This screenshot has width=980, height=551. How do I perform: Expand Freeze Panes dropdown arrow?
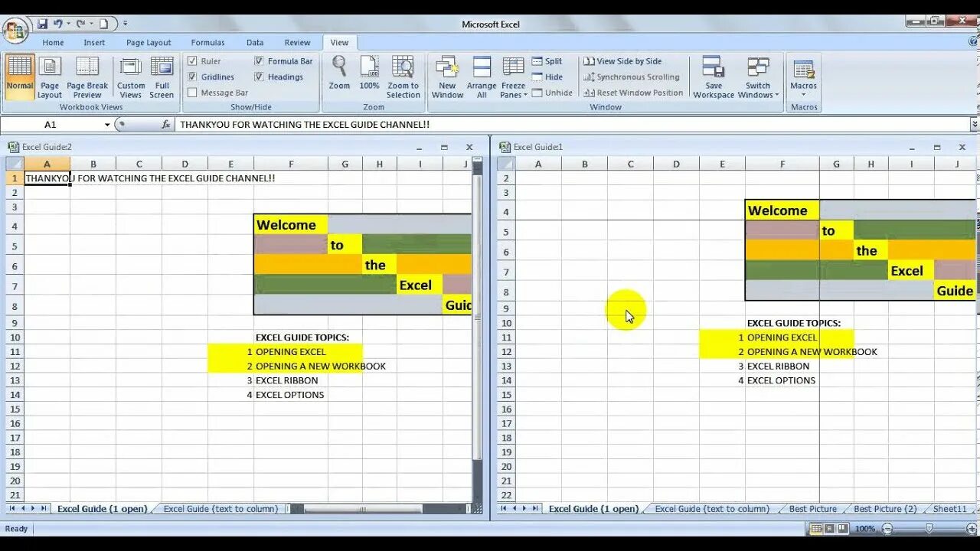click(x=525, y=96)
